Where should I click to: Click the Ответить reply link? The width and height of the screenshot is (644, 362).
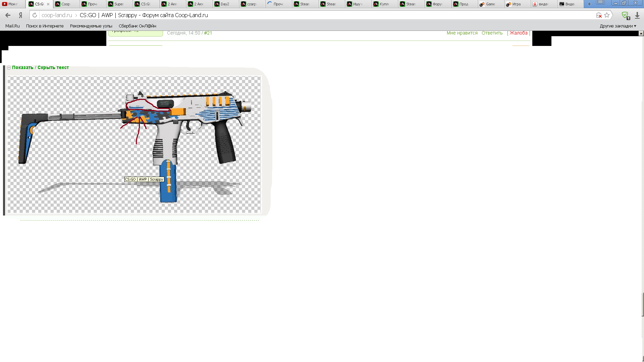coord(492,33)
